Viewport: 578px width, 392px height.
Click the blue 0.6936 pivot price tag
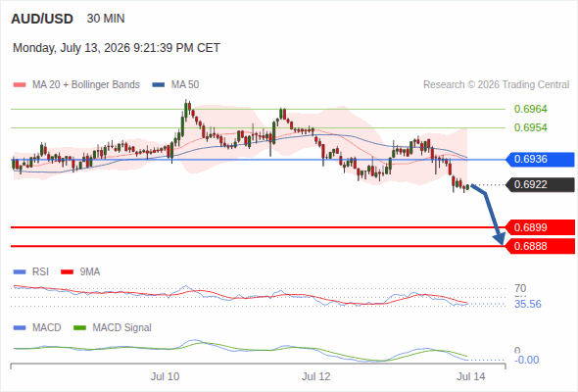(540, 160)
